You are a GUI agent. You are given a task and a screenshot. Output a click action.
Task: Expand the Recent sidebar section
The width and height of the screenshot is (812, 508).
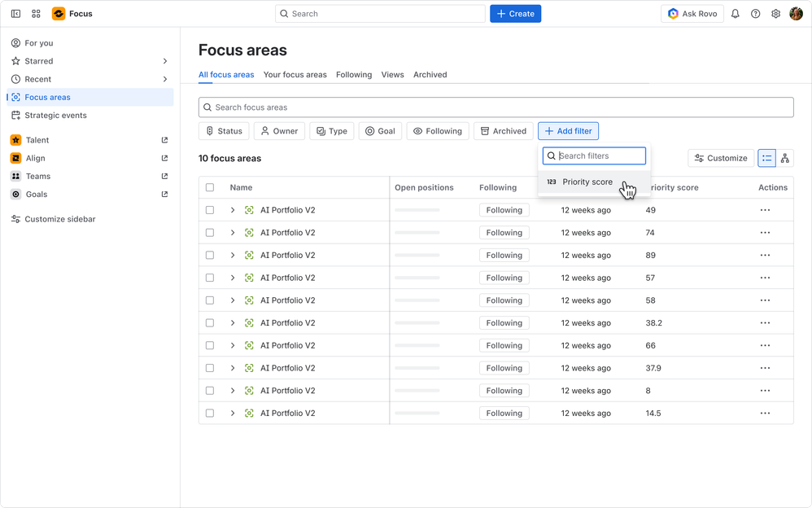point(164,79)
